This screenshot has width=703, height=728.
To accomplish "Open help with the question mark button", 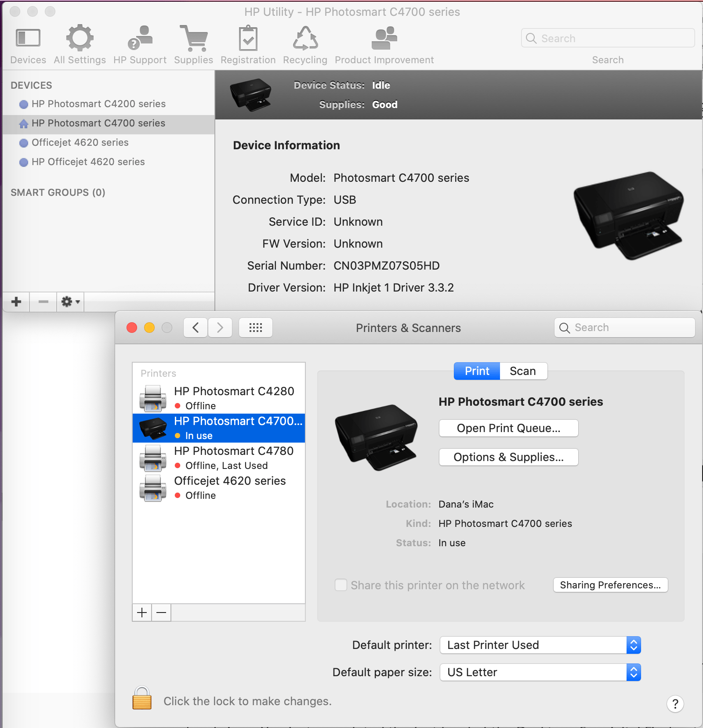I will 675,704.
